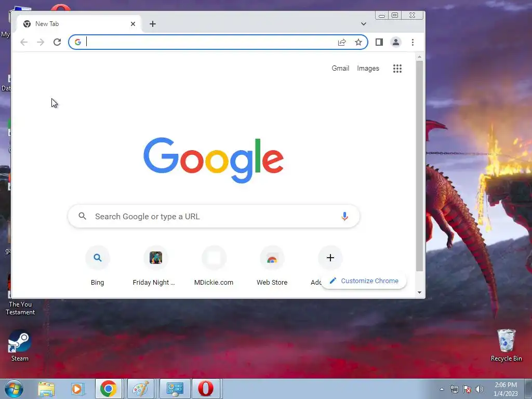This screenshot has width=532, height=399.
Task: Close the New Tab tab
Action: click(x=133, y=24)
